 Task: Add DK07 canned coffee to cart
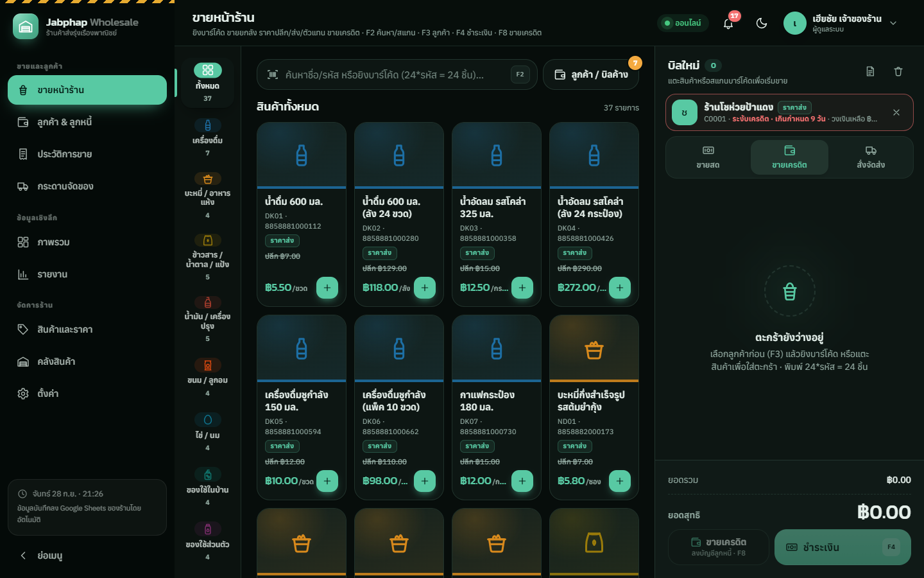(522, 481)
